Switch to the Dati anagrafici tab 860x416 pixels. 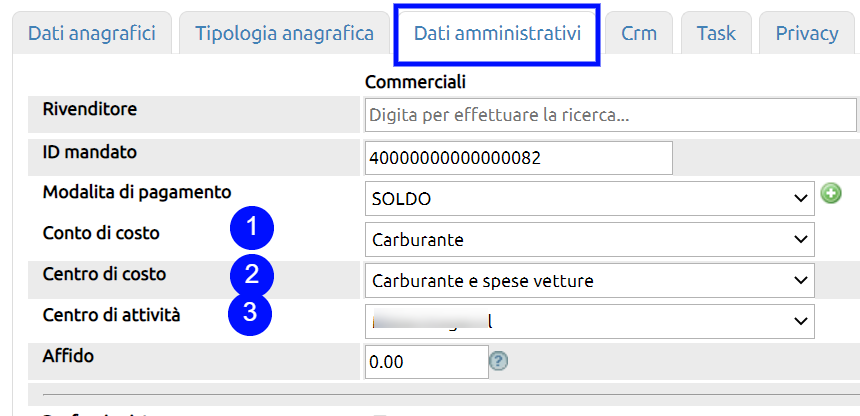click(x=92, y=33)
